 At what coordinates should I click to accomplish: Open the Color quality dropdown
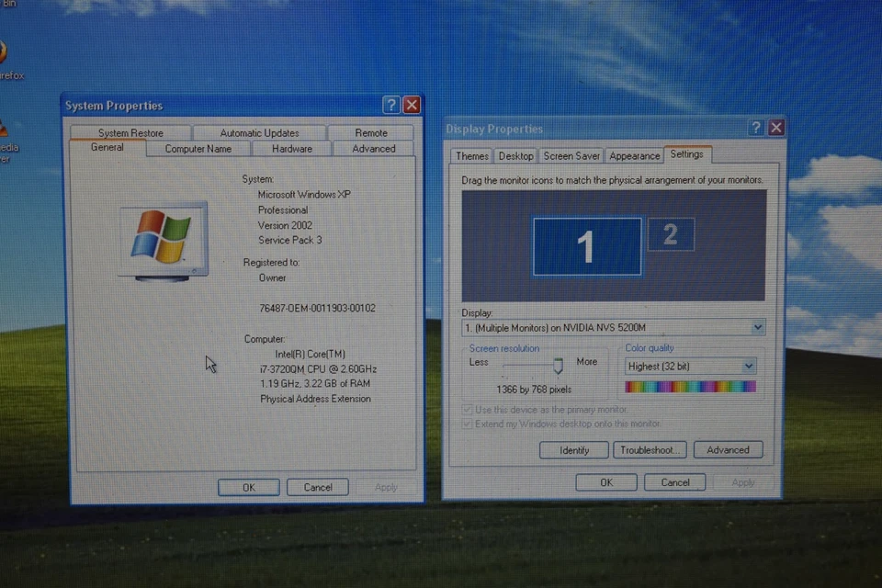[749, 366]
